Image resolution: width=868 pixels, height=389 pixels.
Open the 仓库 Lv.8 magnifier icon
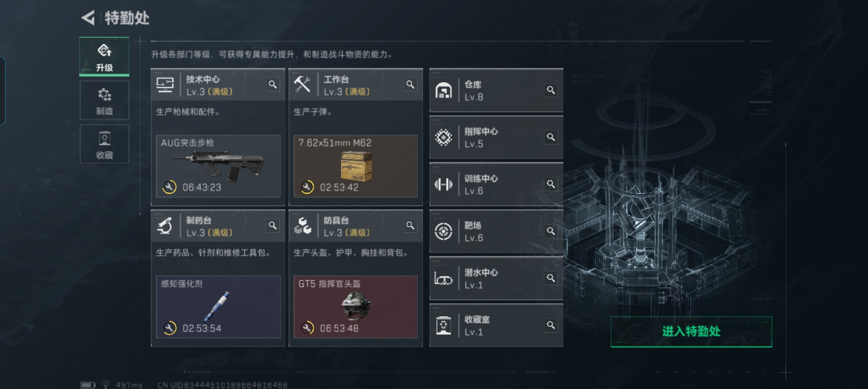(551, 90)
